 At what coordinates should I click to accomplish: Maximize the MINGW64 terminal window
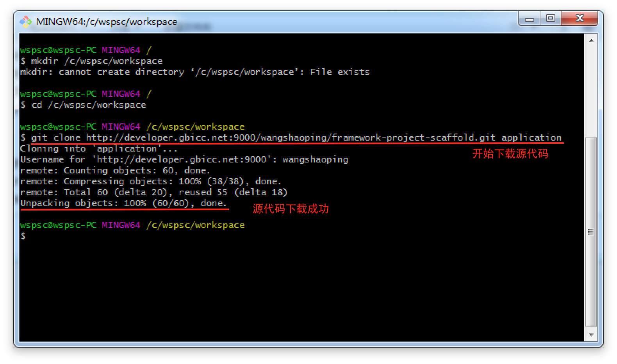pyautogui.click(x=551, y=18)
